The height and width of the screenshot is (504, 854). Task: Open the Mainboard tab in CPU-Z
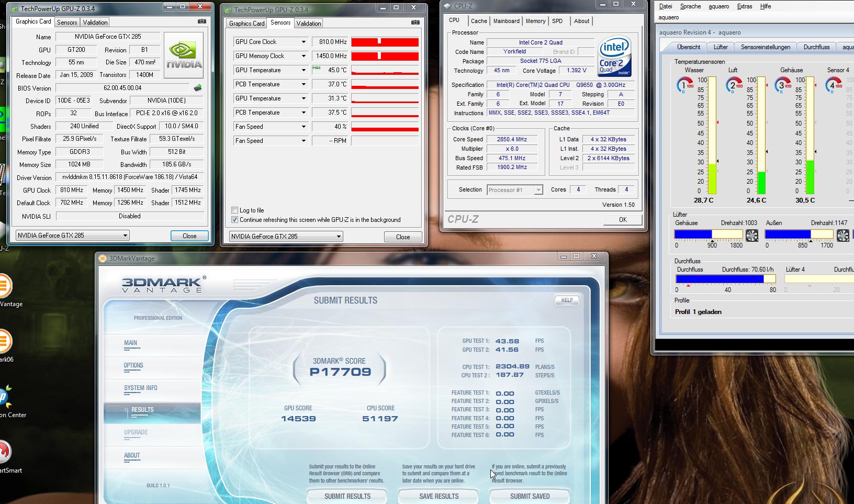point(507,21)
